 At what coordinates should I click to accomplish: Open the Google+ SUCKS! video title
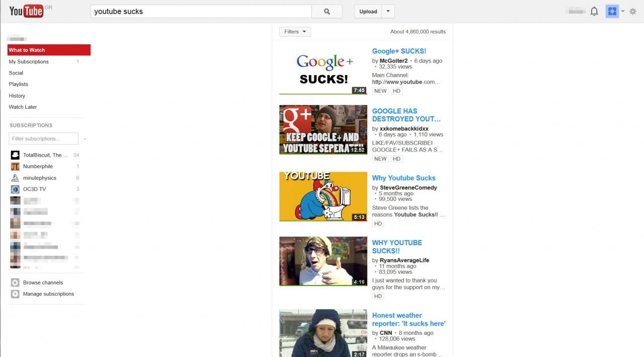(x=399, y=51)
